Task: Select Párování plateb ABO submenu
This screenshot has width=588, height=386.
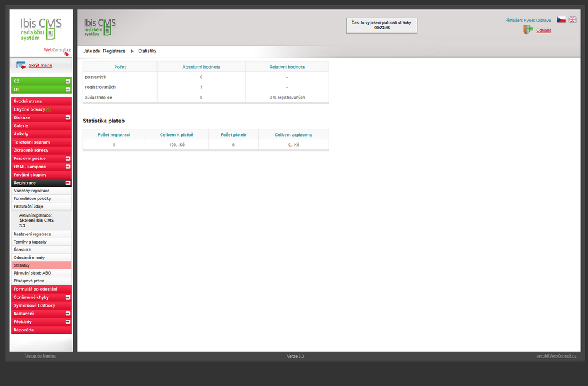Action: point(41,273)
